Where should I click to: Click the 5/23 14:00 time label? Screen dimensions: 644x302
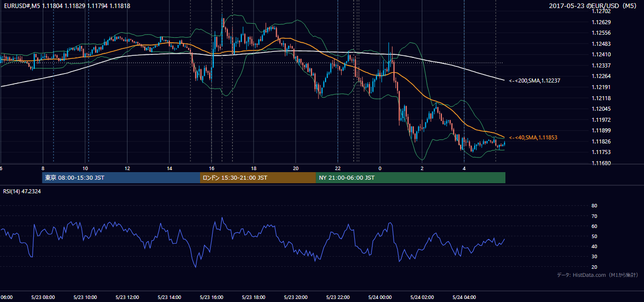pos(169,297)
